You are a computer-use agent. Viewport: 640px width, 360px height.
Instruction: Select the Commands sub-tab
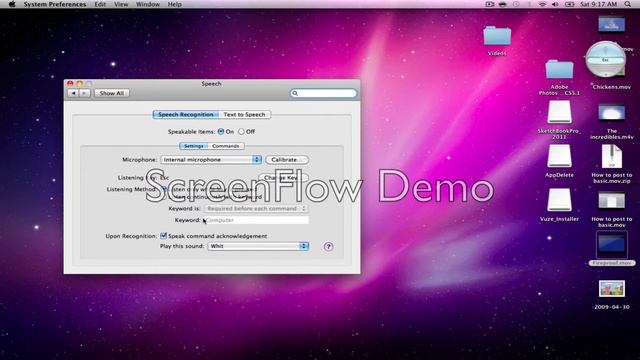click(226, 146)
